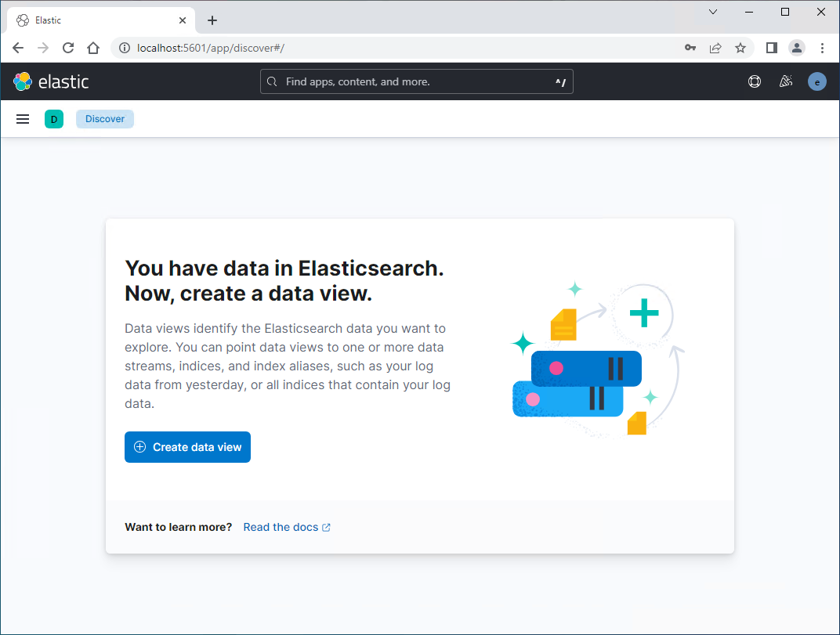This screenshot has width=840, height=635.
Task: Open Chrome profile icon
Action: pos(797,49)
